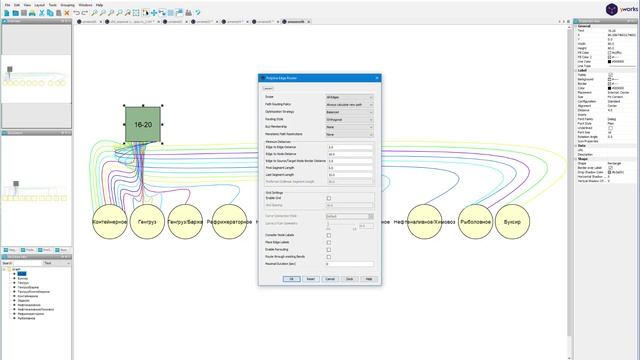This screenshot has width=640, height=360.
Task: Click the Fill Color swatch in properties
Action: (609, 53)
